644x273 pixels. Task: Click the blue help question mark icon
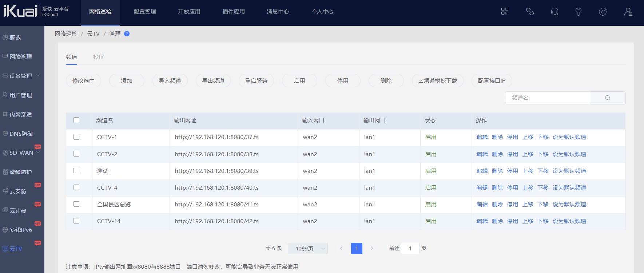point(127,33)
